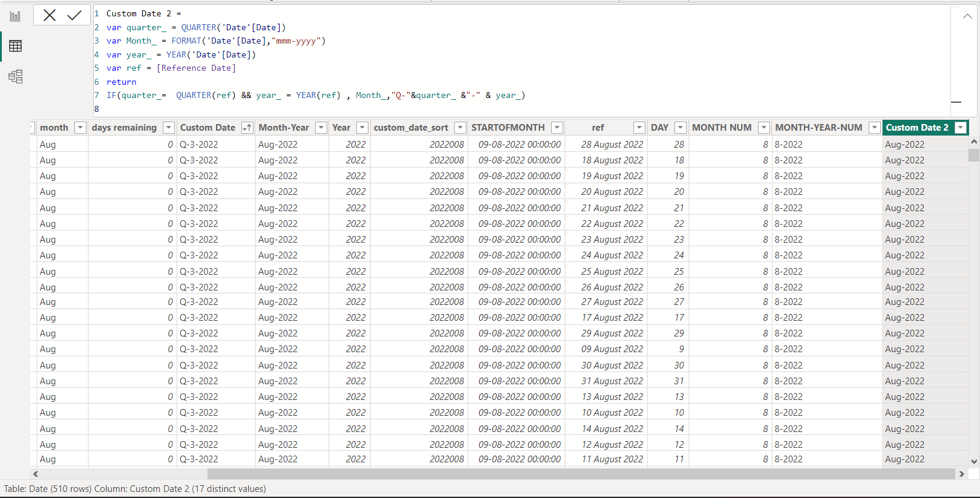
Task: Open month column filter dropdown
Action: pos(80,128)
